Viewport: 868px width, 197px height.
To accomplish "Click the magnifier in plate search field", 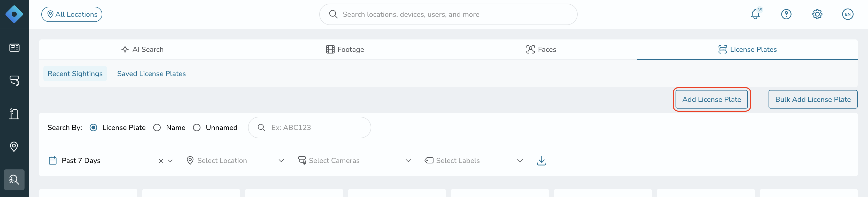I will pyautogui.click(x=261, y=127).
